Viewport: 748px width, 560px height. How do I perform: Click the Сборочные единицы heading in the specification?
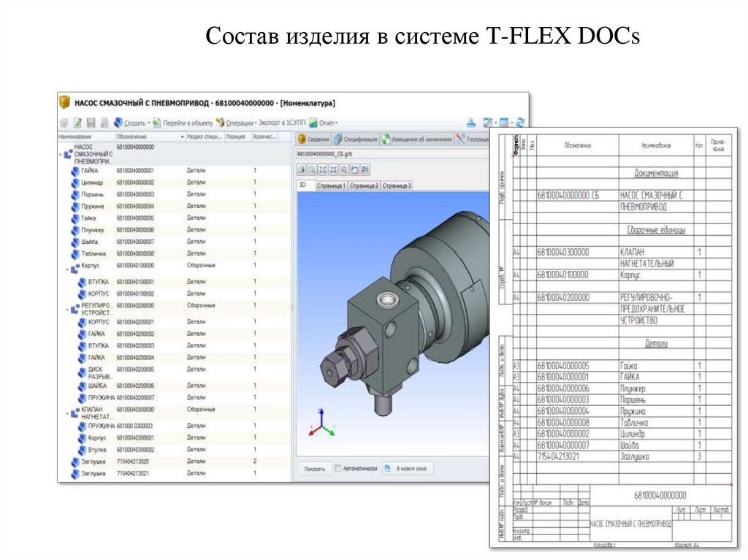(656, 230)
